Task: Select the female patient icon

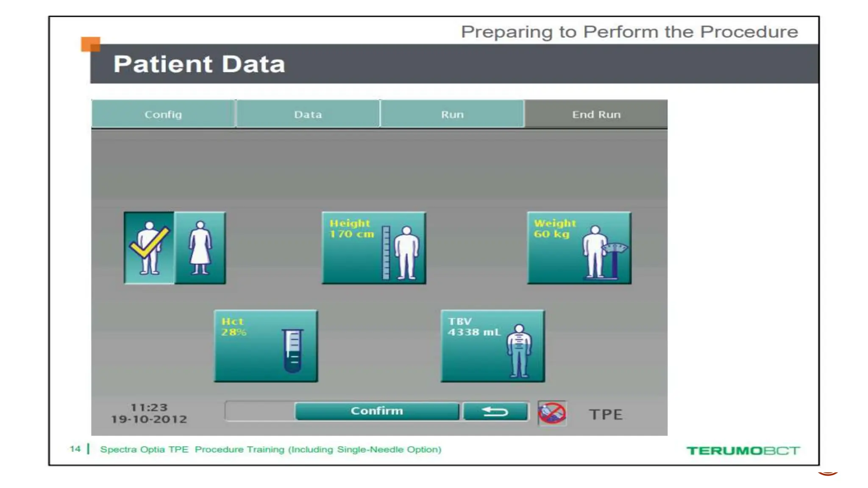Action: 200,248
